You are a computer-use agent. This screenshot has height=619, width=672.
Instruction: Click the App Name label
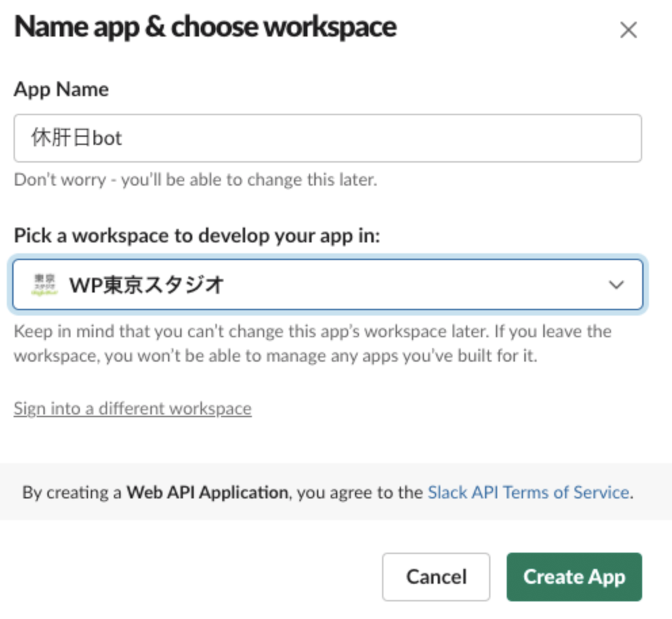click(x=60, y=89)
